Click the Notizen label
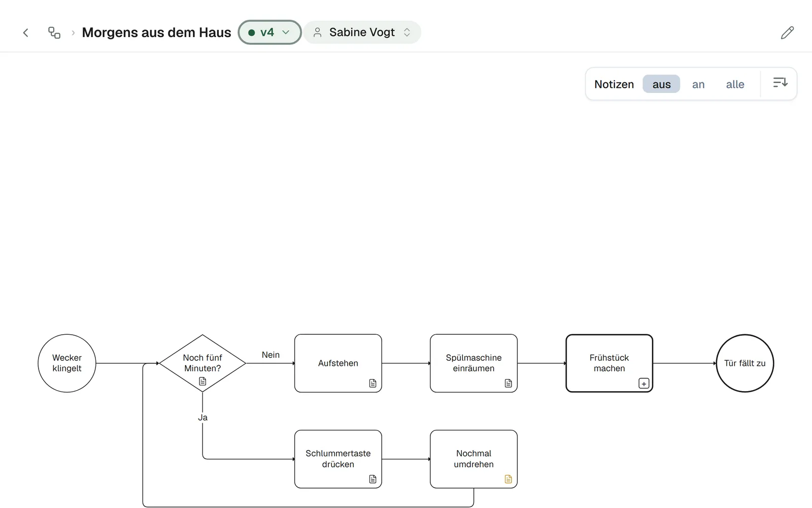This screenshot has height=508, width=812. [x=614, y=84]
